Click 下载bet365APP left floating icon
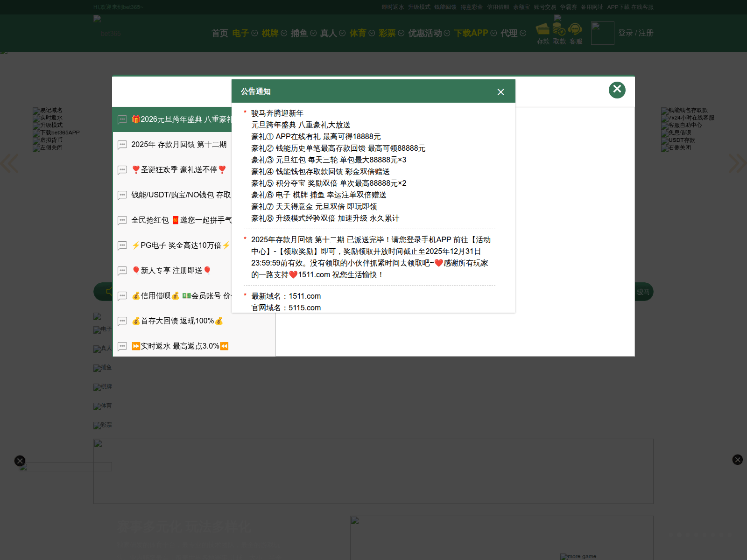The width and height of the screenshot is (747, 560). [56, 133]
